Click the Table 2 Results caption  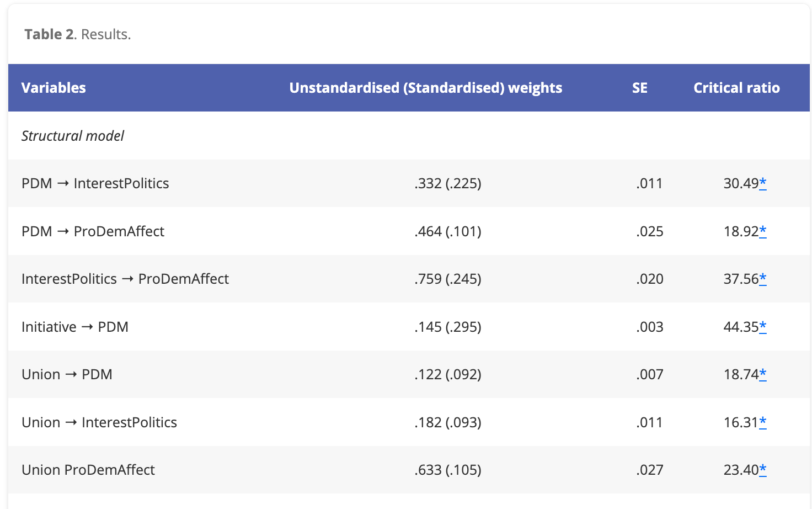click(78, 34)
